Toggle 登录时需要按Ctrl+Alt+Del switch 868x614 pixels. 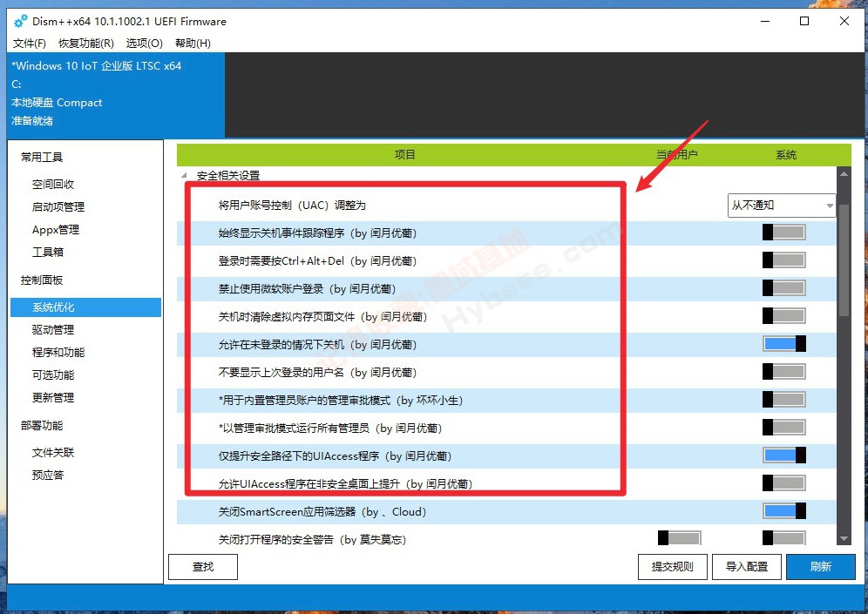click(x=783, y=260)
